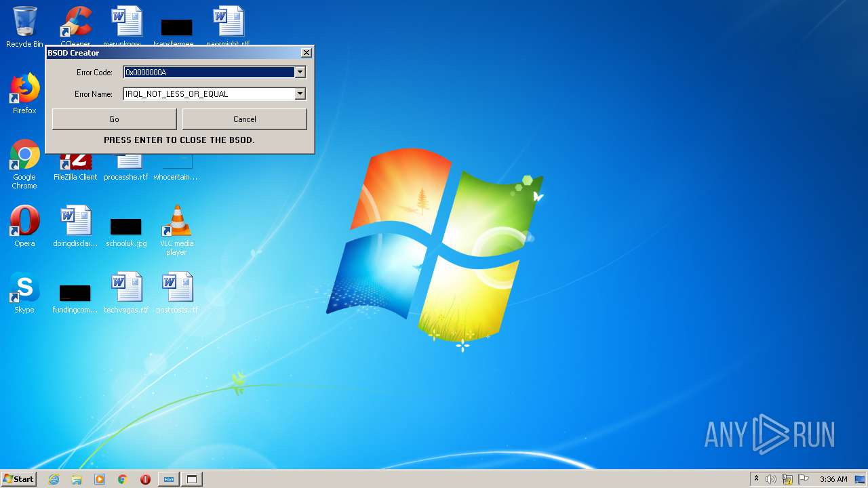Click the Go button in BSOD Creator
This screenshot has width=868, height=488.
pos(114,119)
